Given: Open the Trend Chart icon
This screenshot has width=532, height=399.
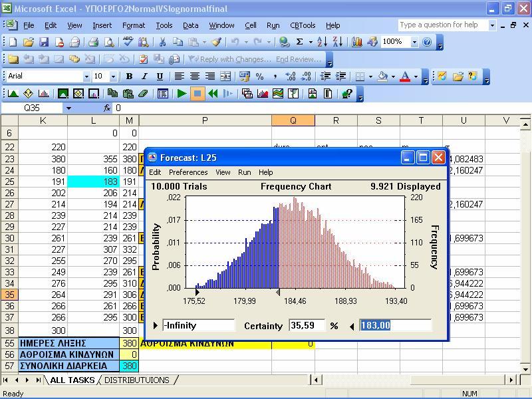Looking at the screenshot, I should click(x=278, y=93).
